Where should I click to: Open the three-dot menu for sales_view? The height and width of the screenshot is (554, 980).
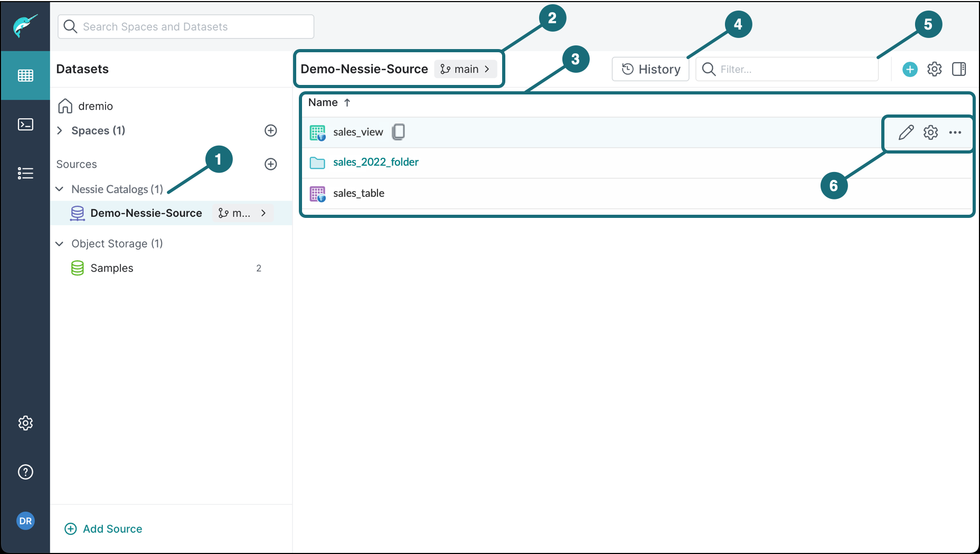point(955,132)
